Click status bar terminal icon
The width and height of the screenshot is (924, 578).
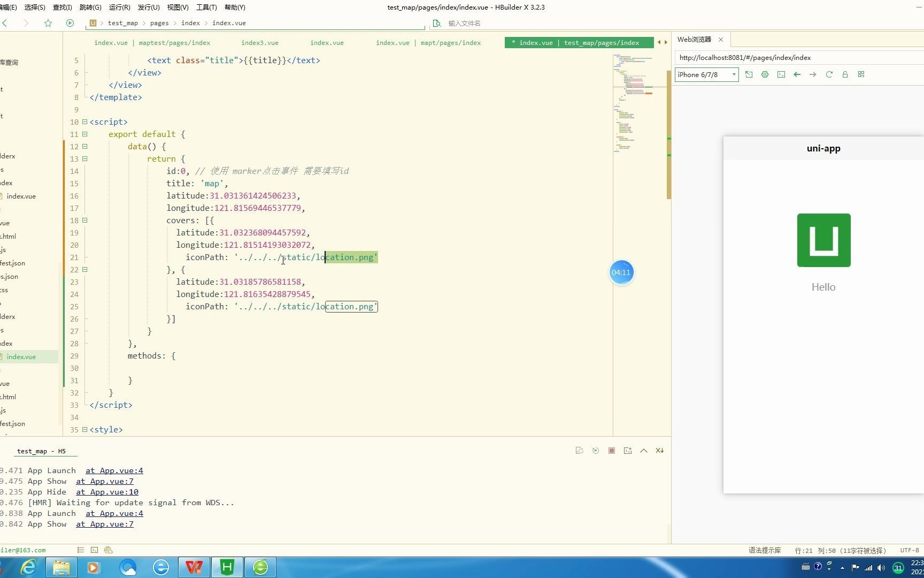95,550
